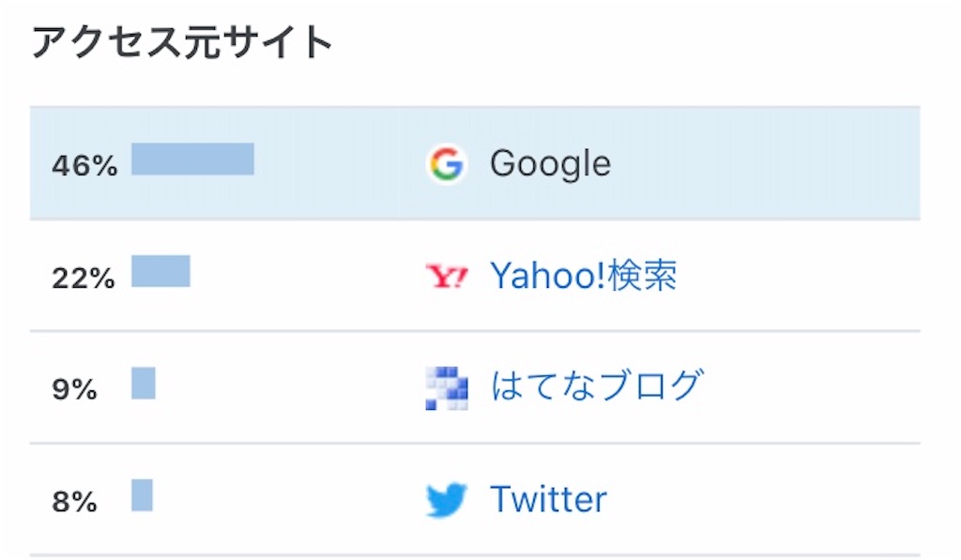Click the Yahoo! Y! logo icon
961x560 pixels.
pyautogui.click(x=446, y=277)
